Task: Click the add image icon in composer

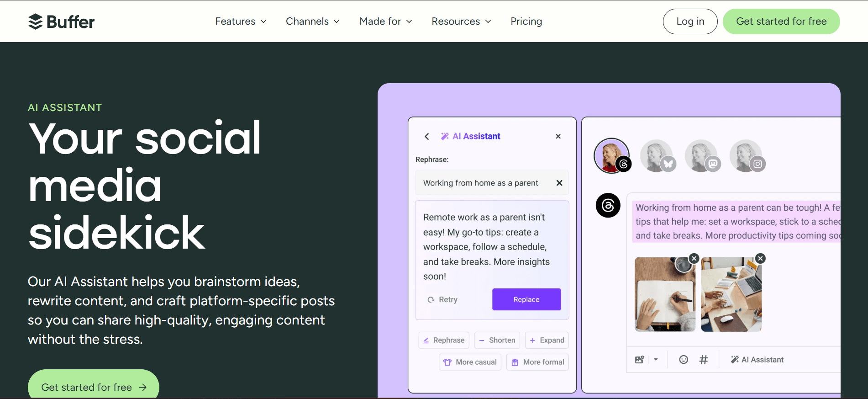Action: (x=639, y=360)
